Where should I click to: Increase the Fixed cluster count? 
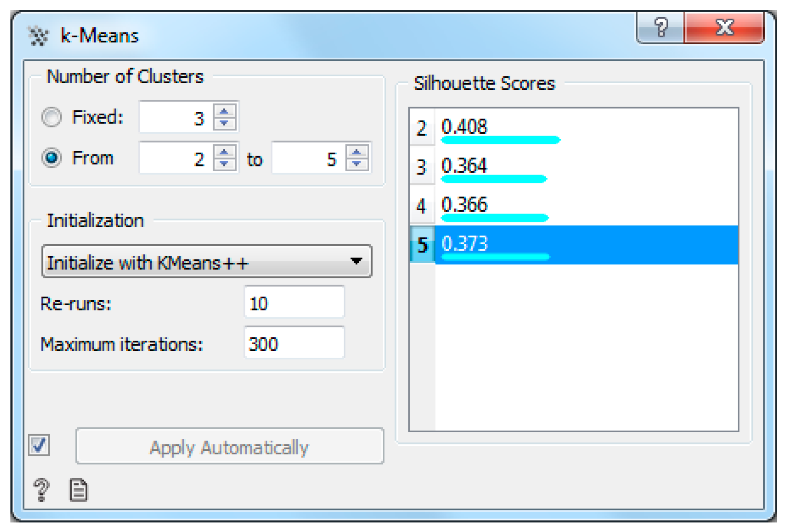point(224,111)
